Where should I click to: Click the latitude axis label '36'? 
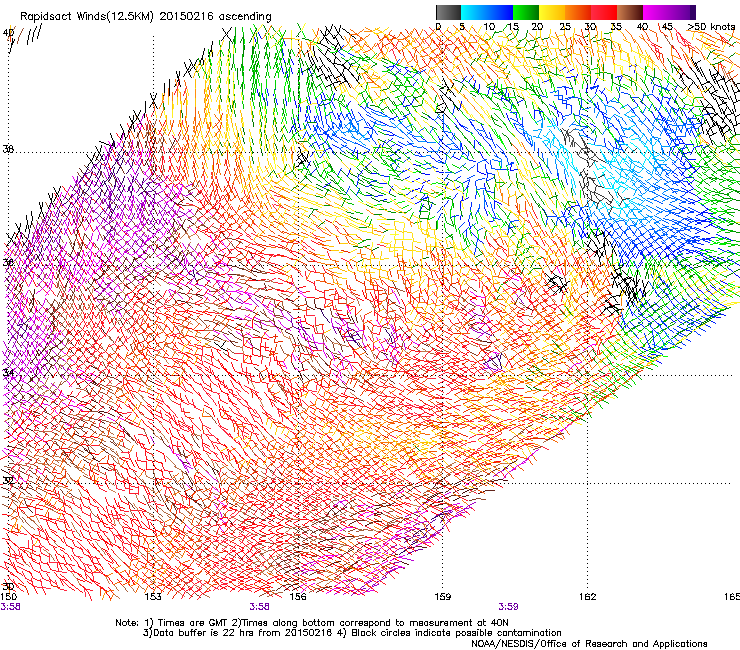(8, 262)
